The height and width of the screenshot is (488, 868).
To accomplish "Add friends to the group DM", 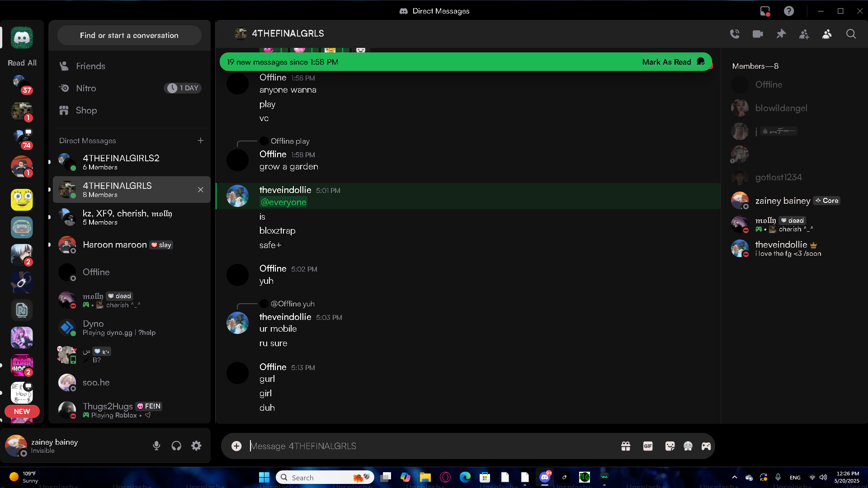I will [x=804, y=34].
